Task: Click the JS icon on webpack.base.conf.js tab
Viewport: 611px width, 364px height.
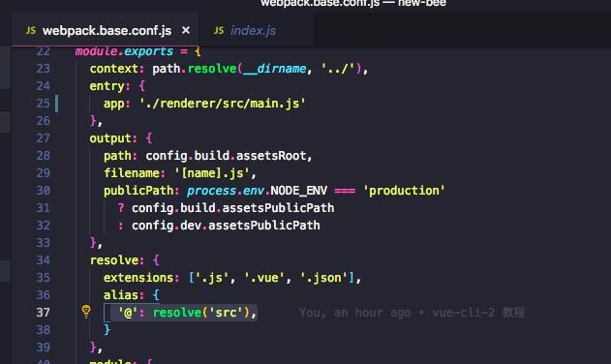Action: coord(31,30)
